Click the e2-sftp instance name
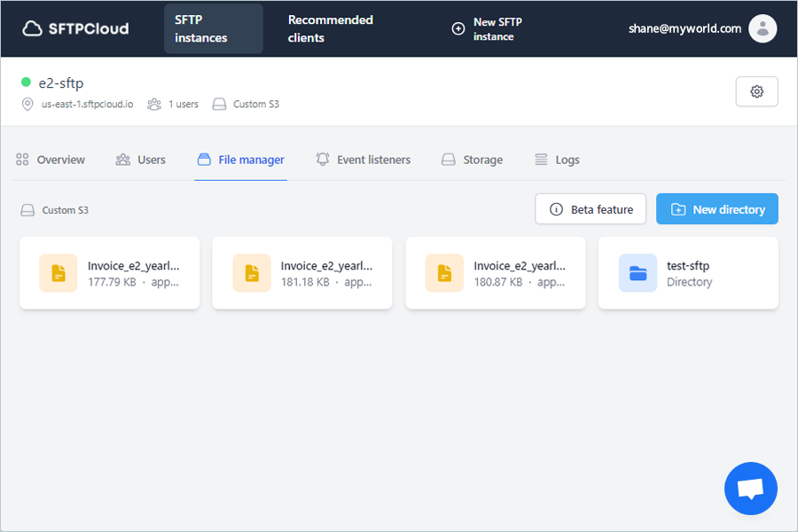This screenshot has height=532, width=798. pyautogui.click(x=61, y=83)
